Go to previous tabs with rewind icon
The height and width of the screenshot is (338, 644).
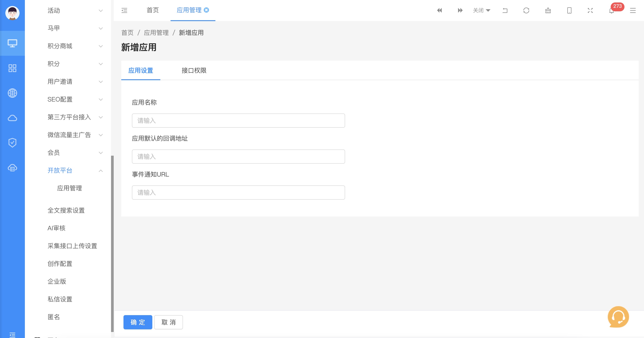(439, 10)
